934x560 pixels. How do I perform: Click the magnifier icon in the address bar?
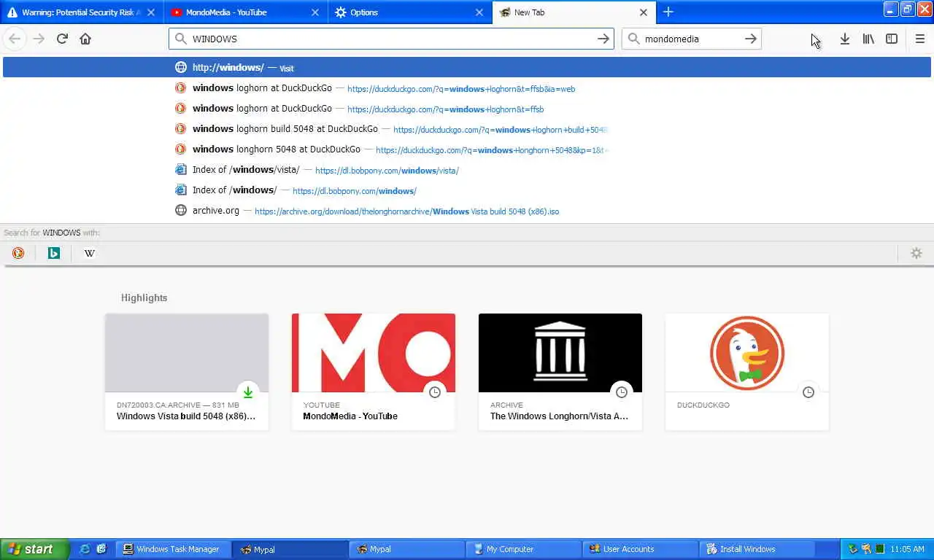(x=180, y=39)
